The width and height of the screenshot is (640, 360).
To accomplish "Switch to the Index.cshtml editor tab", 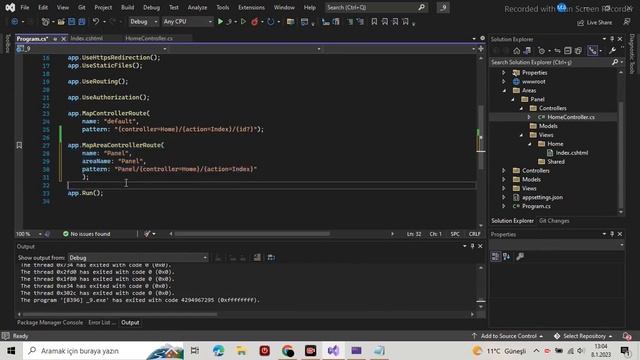I will (87, 38).
